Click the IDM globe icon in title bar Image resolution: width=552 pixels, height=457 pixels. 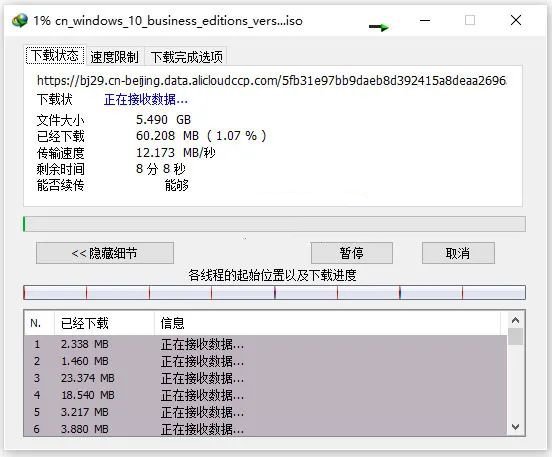pos(20,20)
